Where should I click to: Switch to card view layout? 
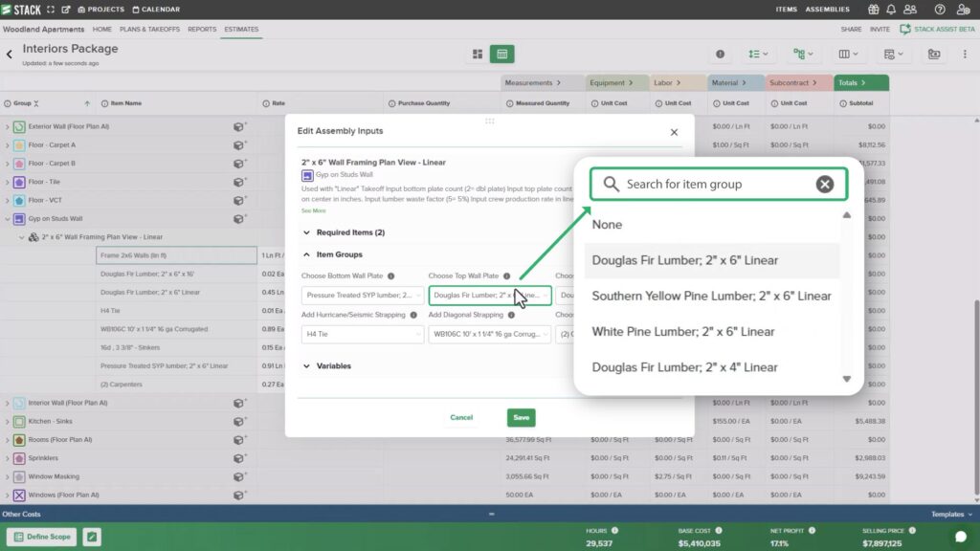[x=477, y=55]
